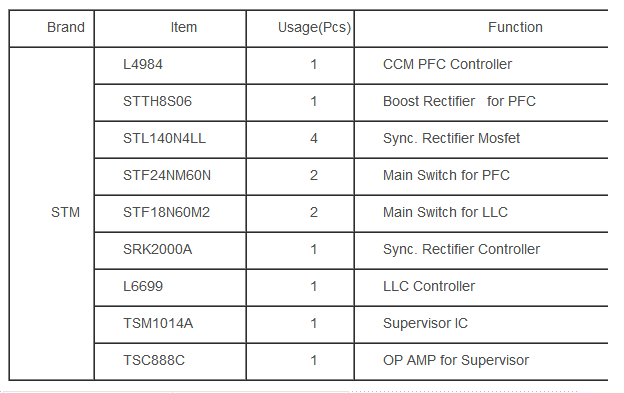This screenshot has height=393, width=624.
Task: Select the STM brand cell
Action: coord(52,214)
